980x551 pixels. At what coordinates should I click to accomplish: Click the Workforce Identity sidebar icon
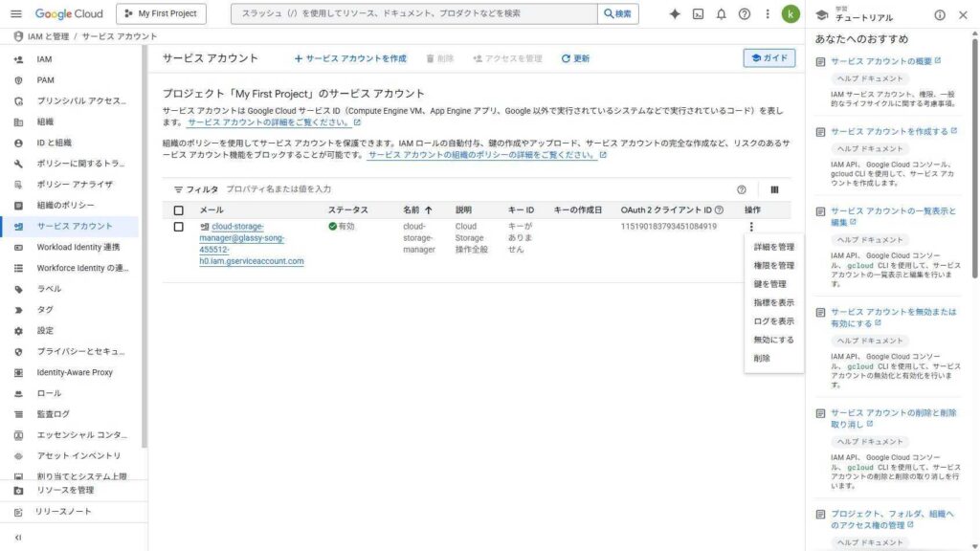point(18,268)
